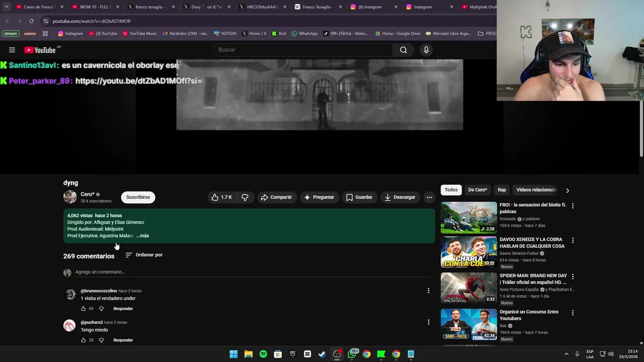The width and height of the screenshot is (644, 362).
Task: Click the Descargar download button
Action: 400,197
